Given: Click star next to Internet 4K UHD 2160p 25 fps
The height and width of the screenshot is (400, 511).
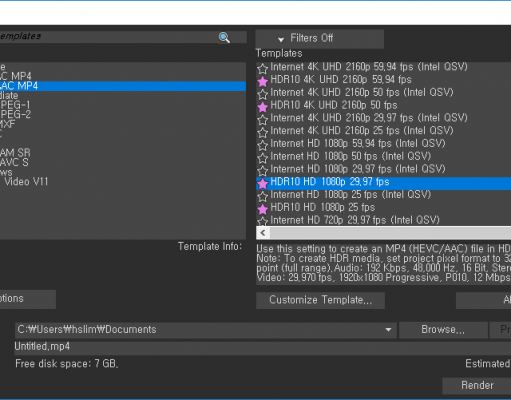Looking at the screenshot, I should pyautogui.click(x=263, y=133).
